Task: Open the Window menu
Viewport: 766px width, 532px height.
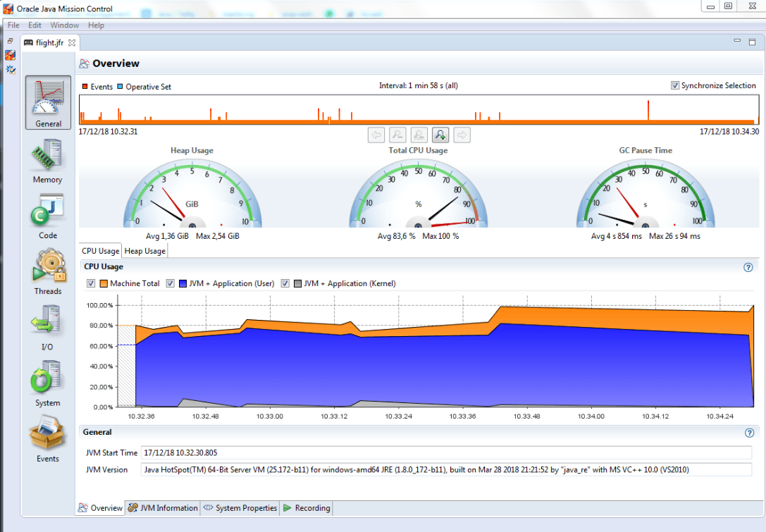Action: 65,25
